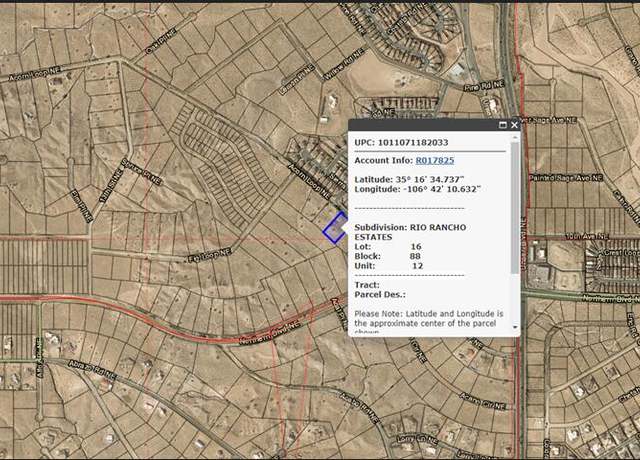Click Subdivision: RIO RANCHO ESTATES text
Viewport: 640px width, 460px height.
tap(410, 232)
